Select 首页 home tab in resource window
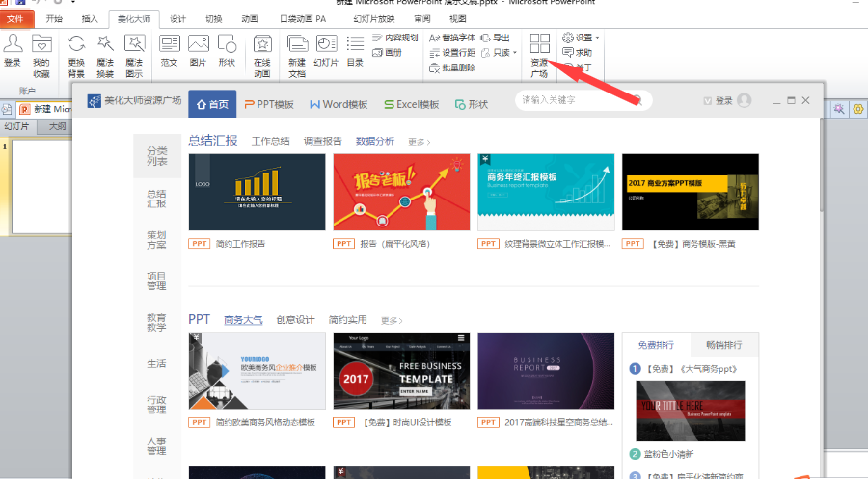This screenshot has width=868, height=479. (212, 104)
